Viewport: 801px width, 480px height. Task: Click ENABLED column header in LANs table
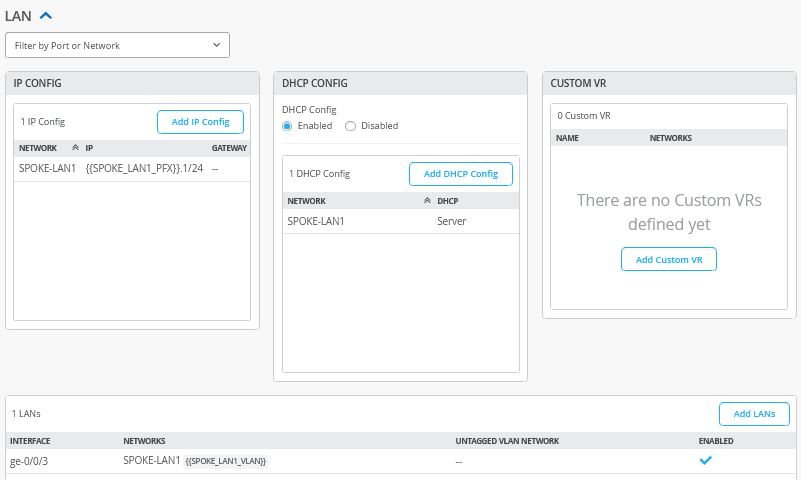[x=716, y=441]
